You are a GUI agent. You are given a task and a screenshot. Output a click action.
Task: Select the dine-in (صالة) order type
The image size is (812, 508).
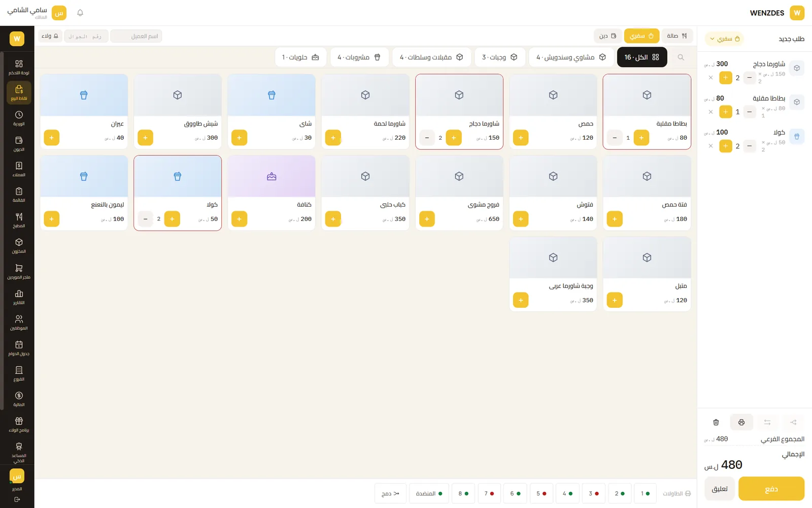[x=677, y=36]
